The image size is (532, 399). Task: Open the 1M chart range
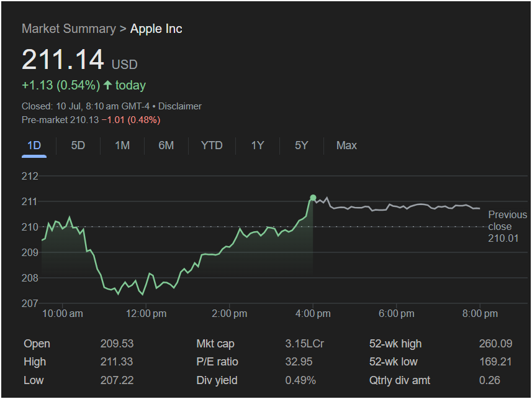(122, 145)
